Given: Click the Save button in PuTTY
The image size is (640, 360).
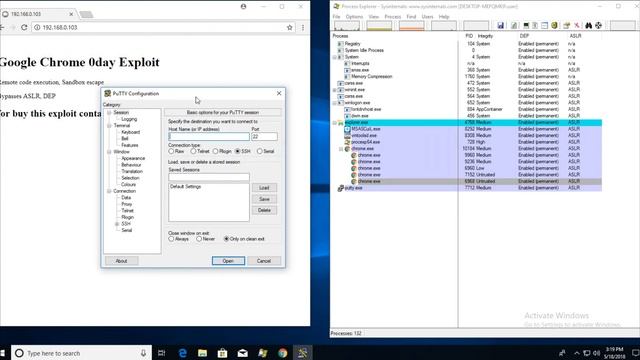Looking at the screenshot, I should click(x=264, y=199).
